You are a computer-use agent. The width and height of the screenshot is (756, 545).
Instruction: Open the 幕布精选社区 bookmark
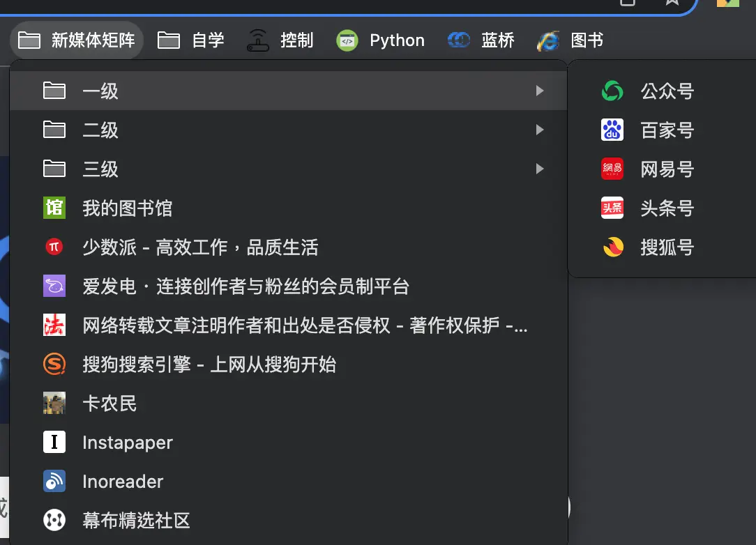click(x=137, y=520)
